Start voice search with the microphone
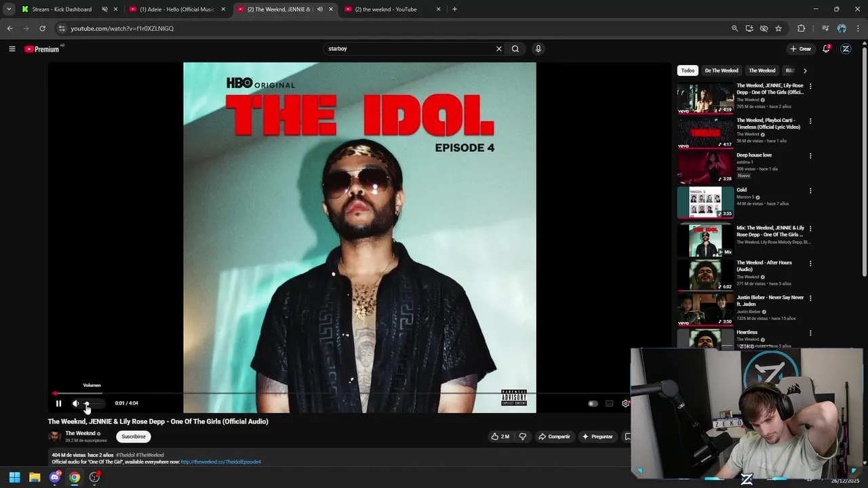This screenshot has width=868, height=488. coord(538,49)
